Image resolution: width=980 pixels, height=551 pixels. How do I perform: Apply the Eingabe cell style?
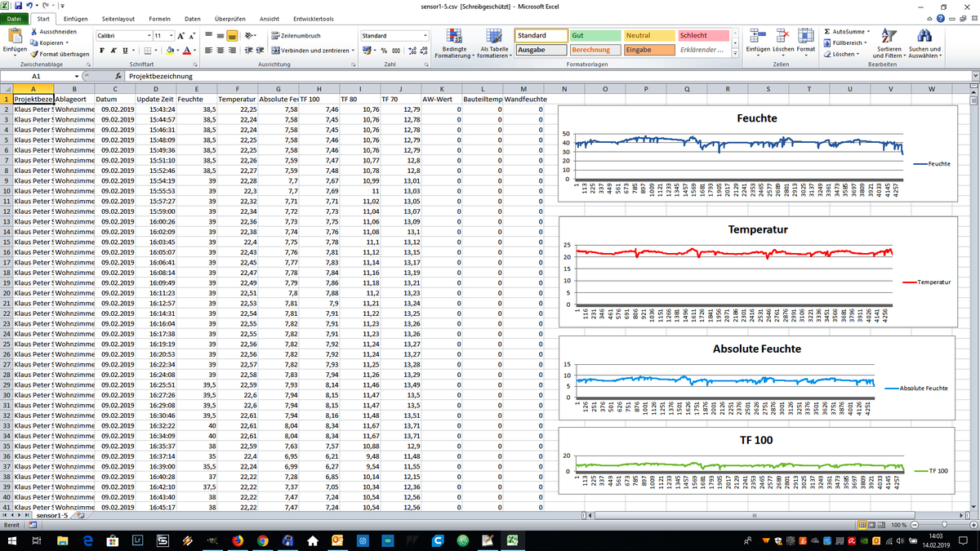648,50
